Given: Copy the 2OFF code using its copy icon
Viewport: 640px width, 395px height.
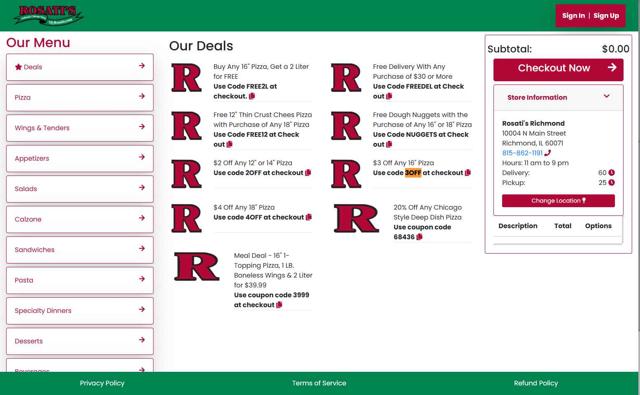Looking at the screenshot, I should (x=308, y=173).
